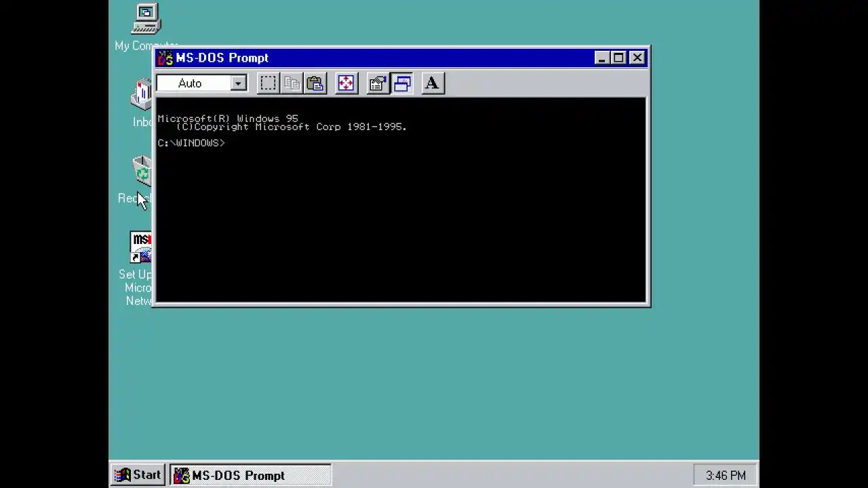This screenshot has width=868, height=488.
Task: Select the Inbox desktop icon
Action: 142,103
